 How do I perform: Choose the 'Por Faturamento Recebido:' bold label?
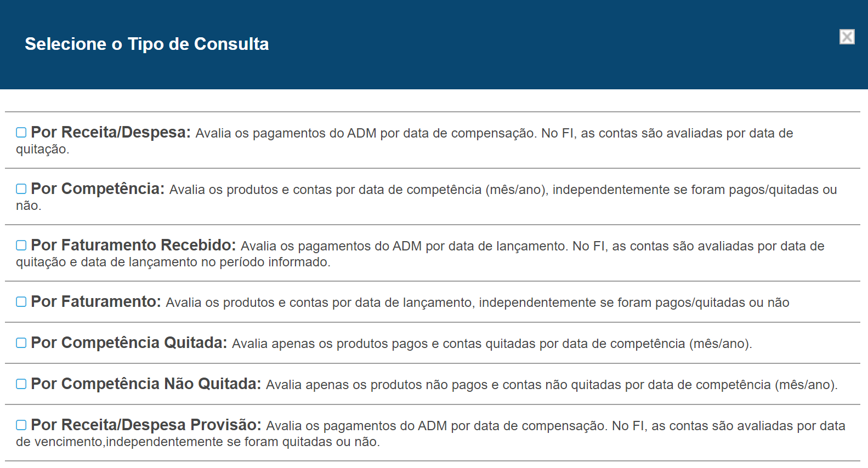point(133,246)
